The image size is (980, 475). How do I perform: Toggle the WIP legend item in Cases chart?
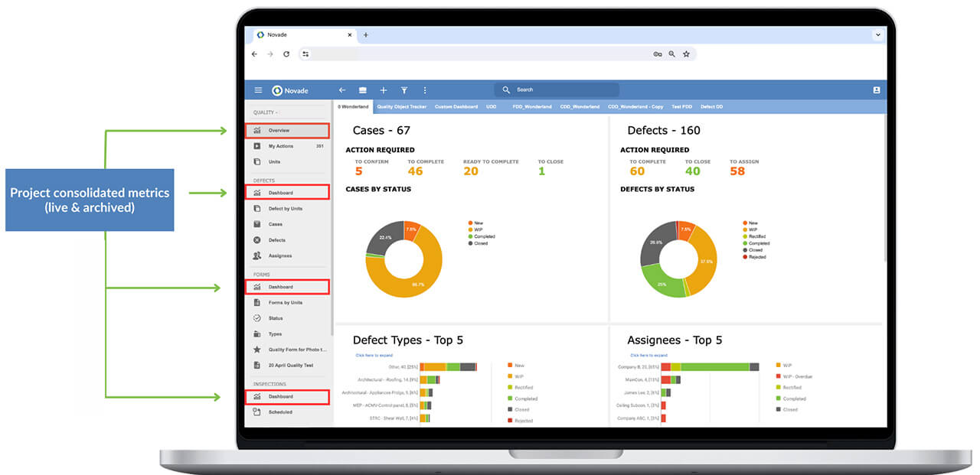pyautogui.click(x=479, y=229)
